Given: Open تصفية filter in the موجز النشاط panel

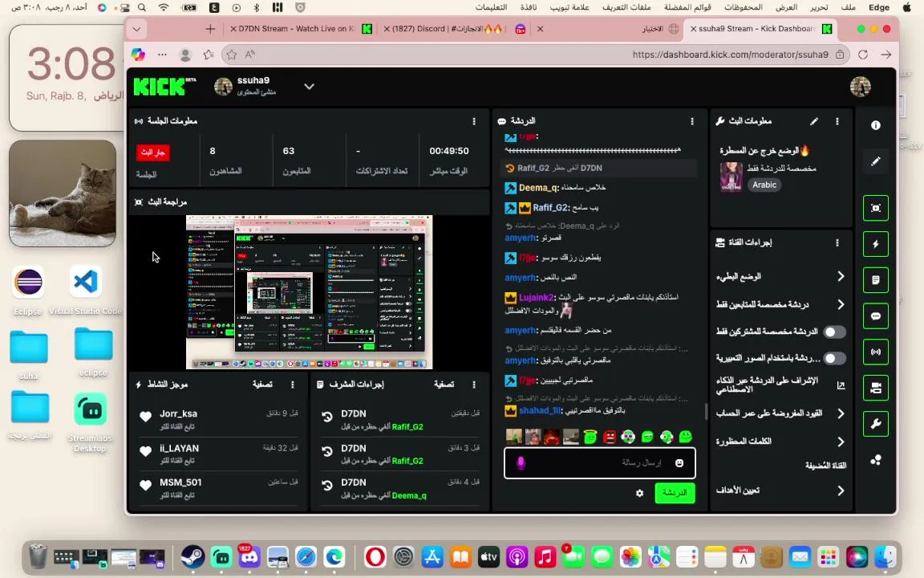Looking at the screenshot, I should 262,385.
